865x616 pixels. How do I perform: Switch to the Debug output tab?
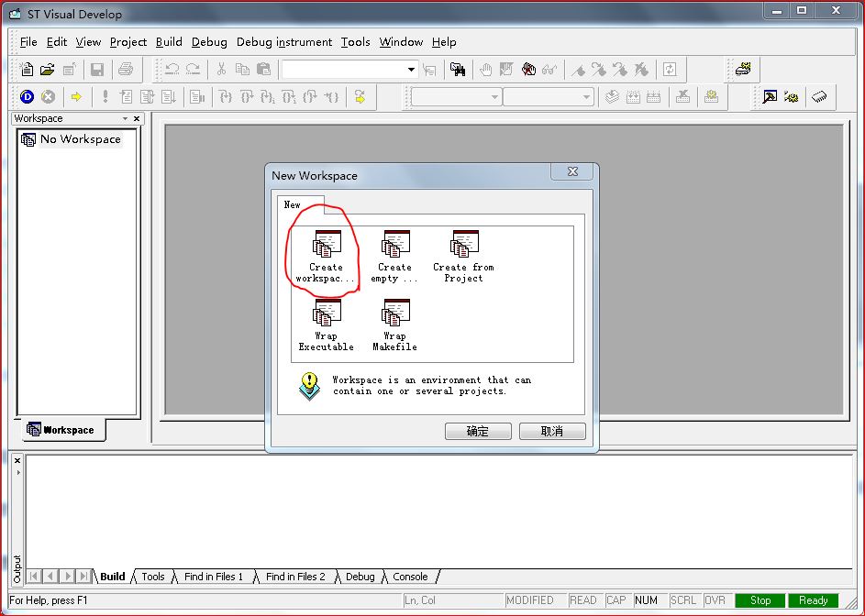360,577
